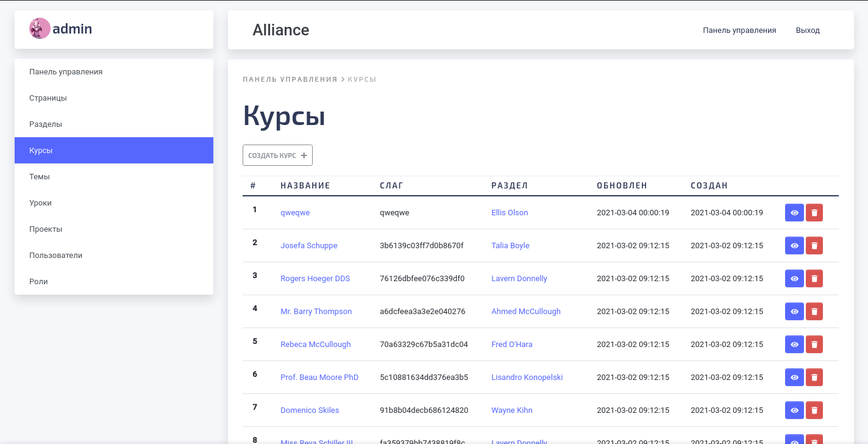Click trash icon for Rogers Hoeger DDS

[814, 279]
